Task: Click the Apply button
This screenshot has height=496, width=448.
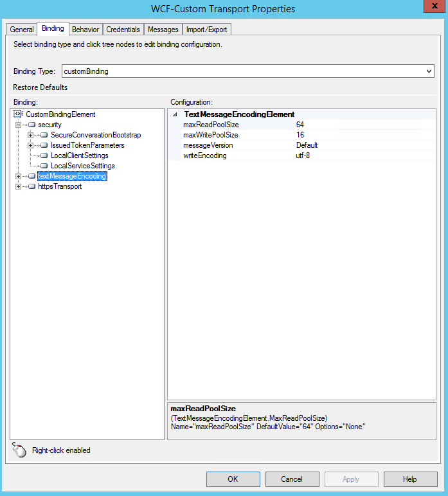Action: click(351, 479)
